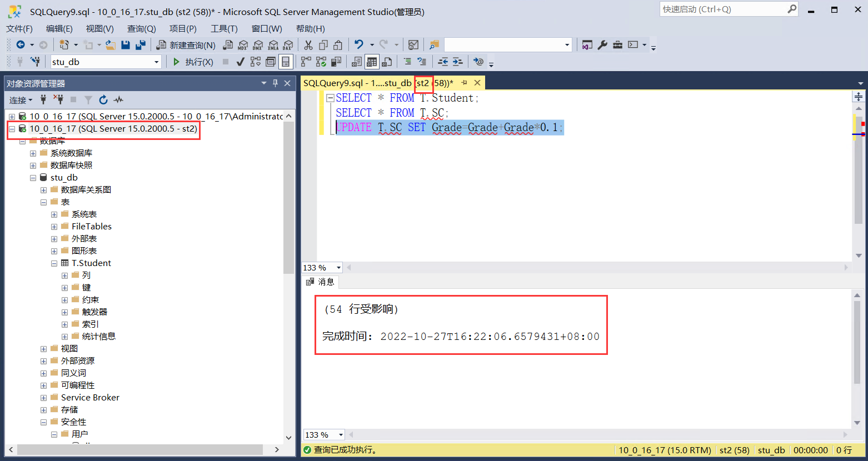Decrease the line indent
The image size is (868, 461).
(443, 62)
